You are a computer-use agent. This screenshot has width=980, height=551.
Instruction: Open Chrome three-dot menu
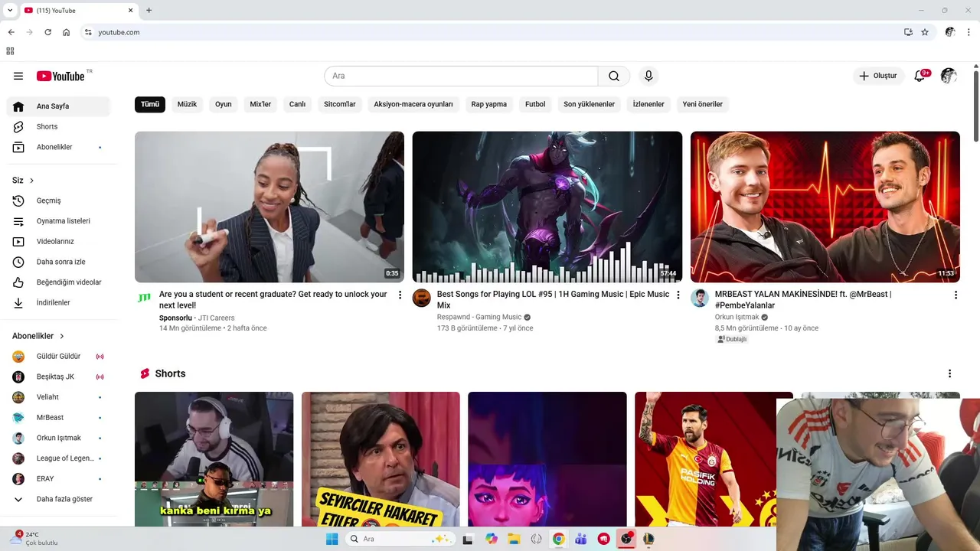point(969,32)
